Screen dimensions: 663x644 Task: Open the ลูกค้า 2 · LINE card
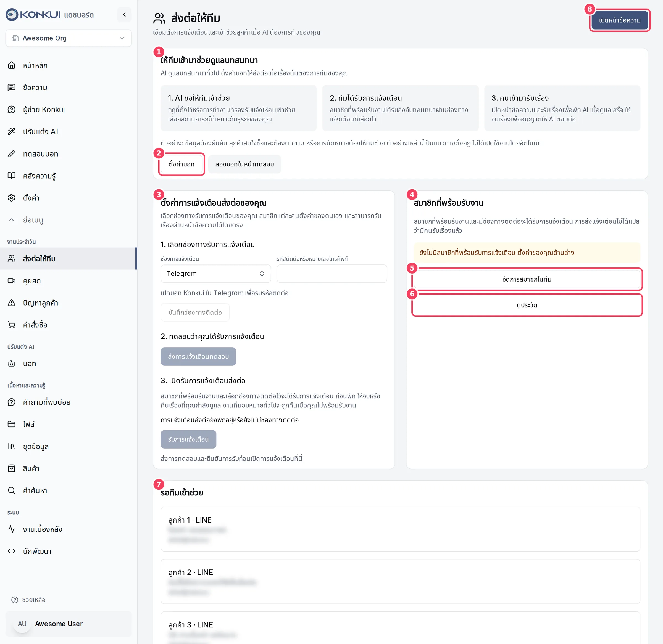(400, 581)
